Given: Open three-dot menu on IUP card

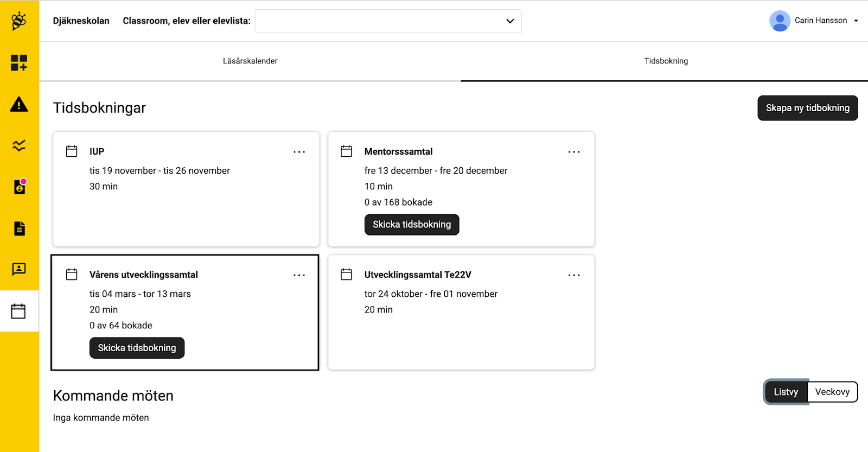Looking at the screenshot, I should click(299, 152).
